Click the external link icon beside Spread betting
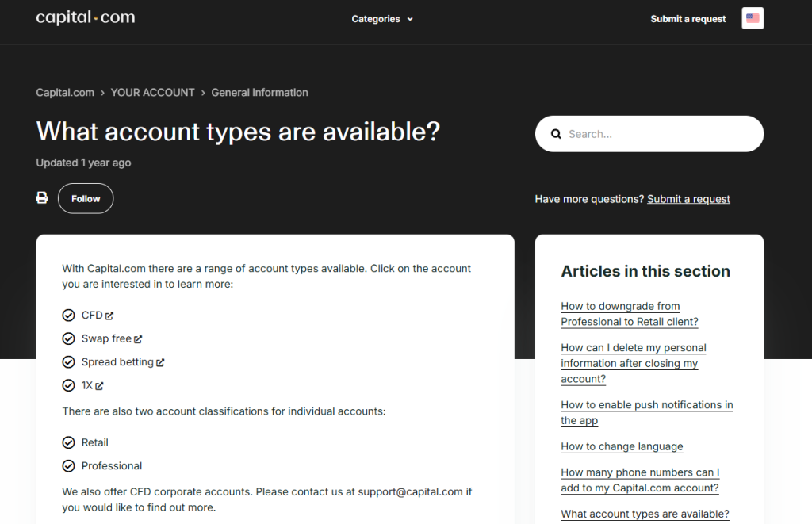Screen dimensions: 812x524 (x=160, y=362)
